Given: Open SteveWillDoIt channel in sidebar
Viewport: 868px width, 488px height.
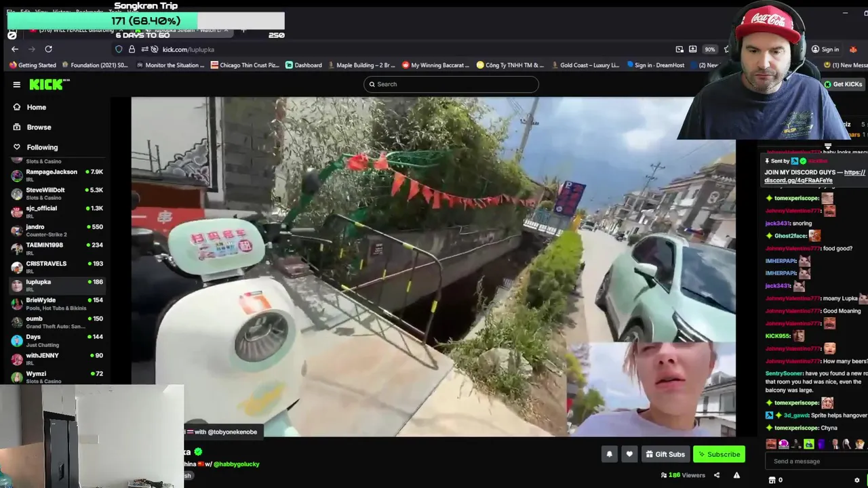Looking at the screenshot, I should click(57, 194).
